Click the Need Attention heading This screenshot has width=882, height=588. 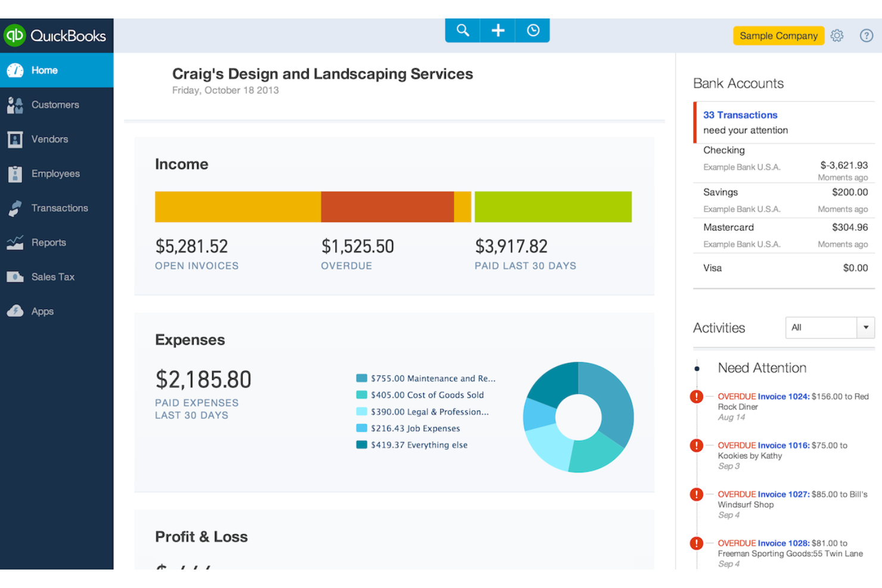point(762,368)
